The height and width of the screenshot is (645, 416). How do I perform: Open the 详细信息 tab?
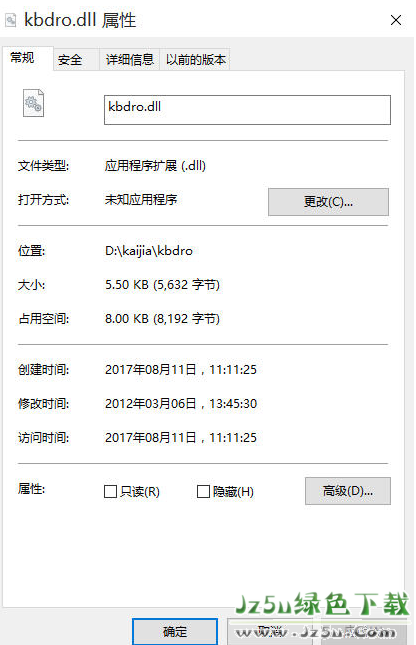pyautogui.click(x=130, y=60)
